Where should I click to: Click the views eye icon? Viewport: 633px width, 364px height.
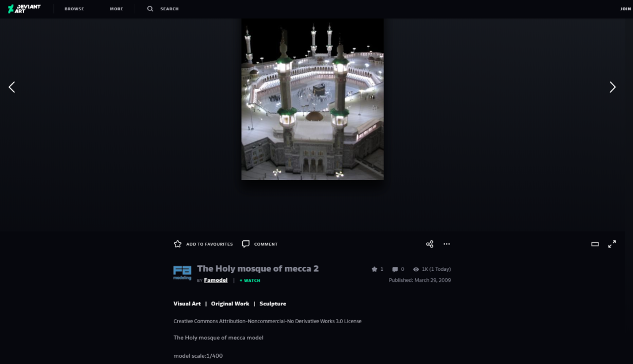tap(416, 269)
